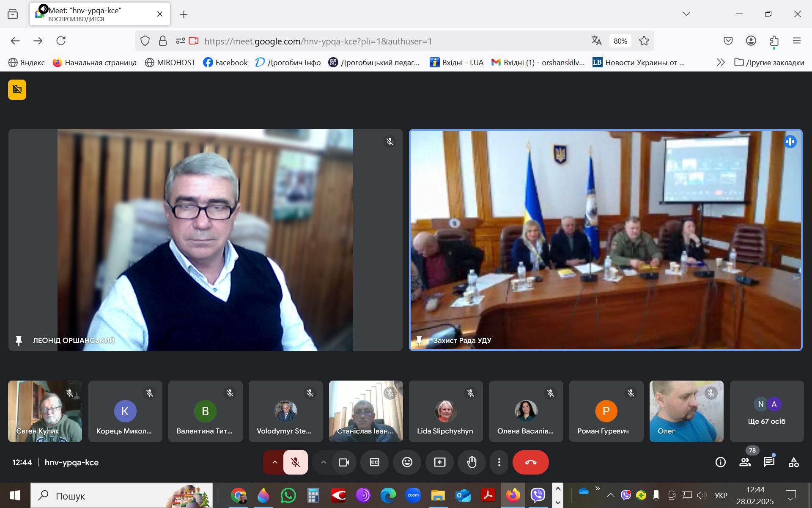
Task: Open the meeting details info icon
Action: coord(720,462)
